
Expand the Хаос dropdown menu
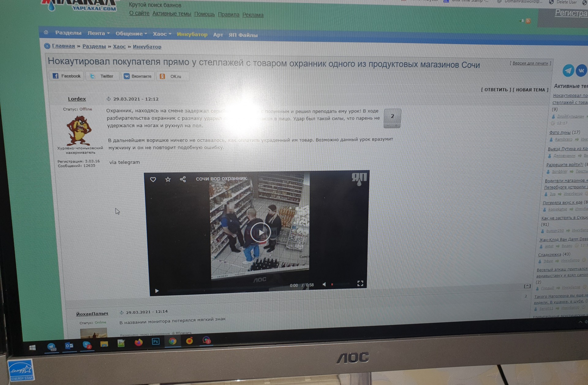(x=162, y=34)
